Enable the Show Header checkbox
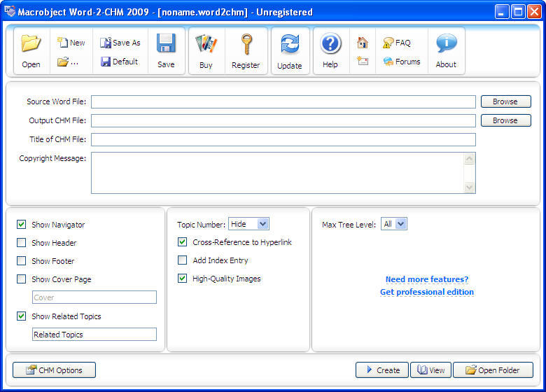 tap(22, 243)
